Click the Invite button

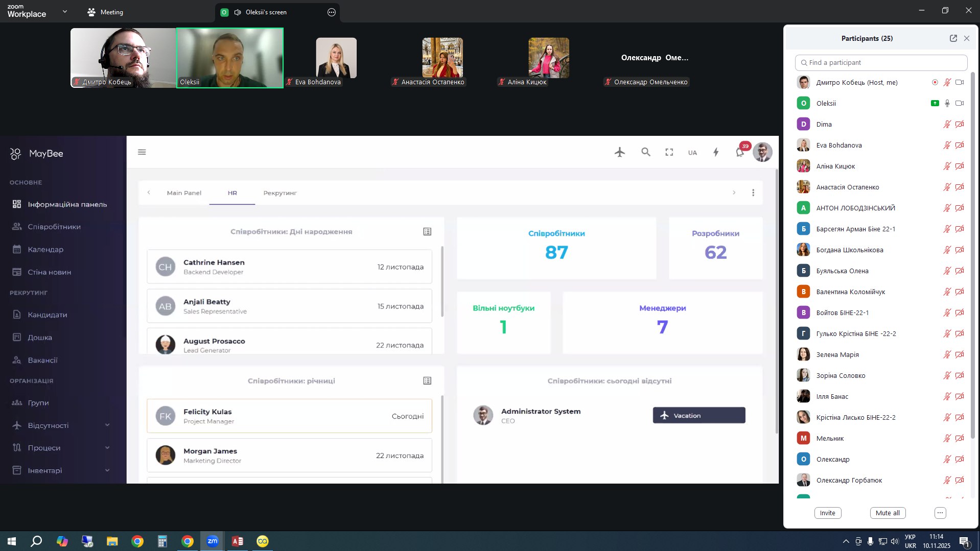point(827,513)
